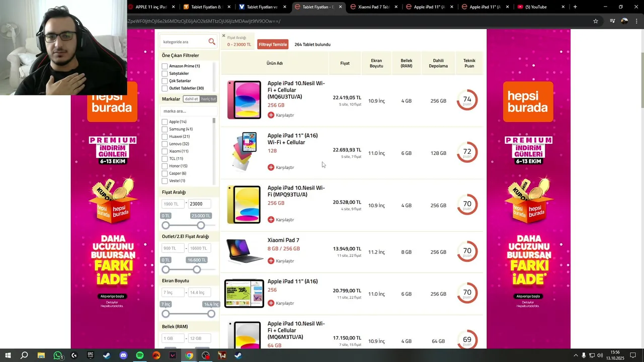Click the 74 teknik puan score circle
Screen dimensions: 644x362
(467, 100)
